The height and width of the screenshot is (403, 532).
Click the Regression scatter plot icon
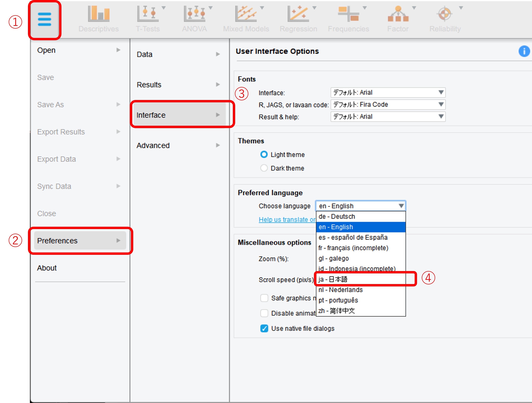click(x=298, y=14)
